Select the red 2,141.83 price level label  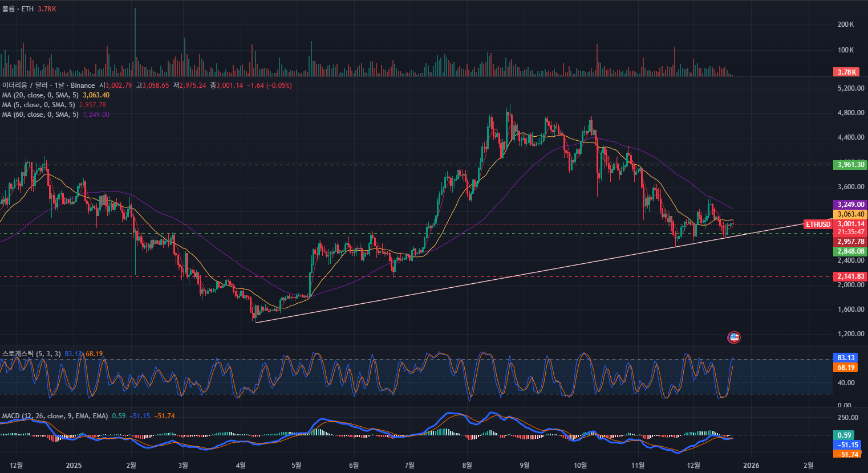pos(850,276)
